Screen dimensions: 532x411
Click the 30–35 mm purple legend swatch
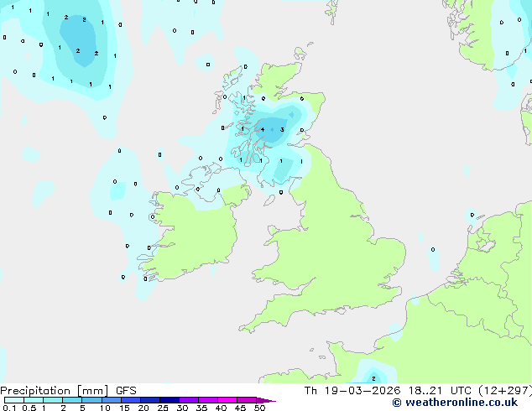[x=189, y=400]
